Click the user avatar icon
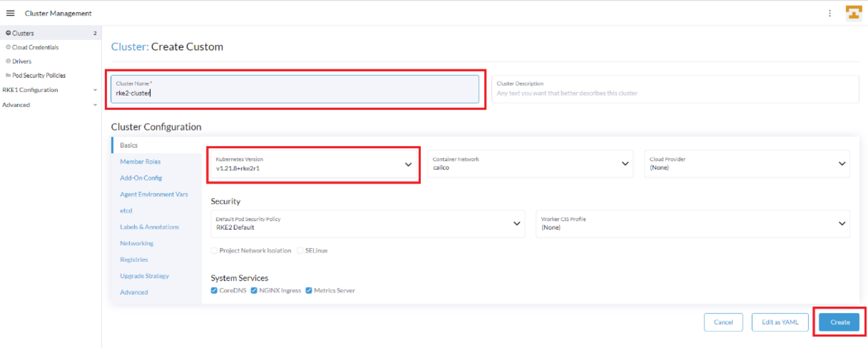 pos(854,13)
